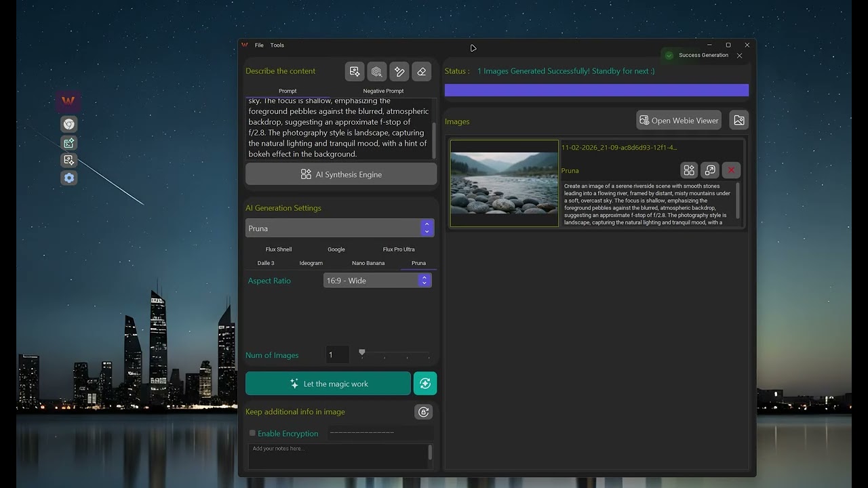Enable the Encryption checkbox
This screenshot has height=488, width=868.
252,433
